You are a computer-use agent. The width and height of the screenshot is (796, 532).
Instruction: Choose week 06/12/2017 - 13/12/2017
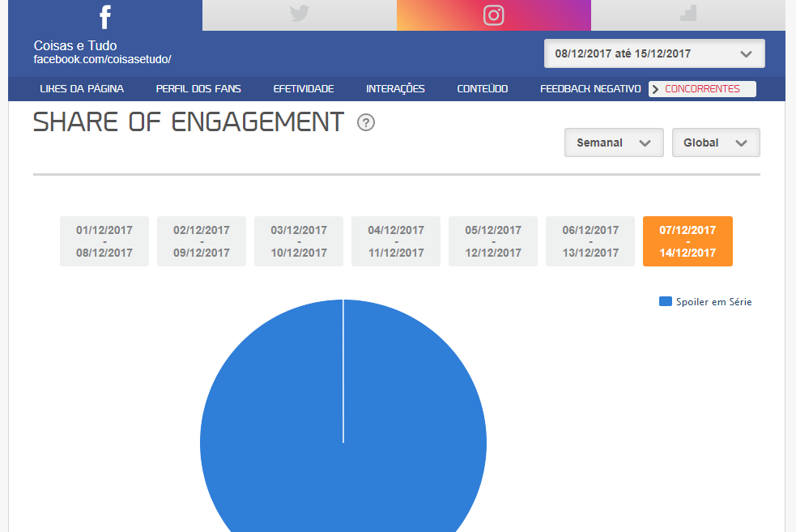point(590,241)
